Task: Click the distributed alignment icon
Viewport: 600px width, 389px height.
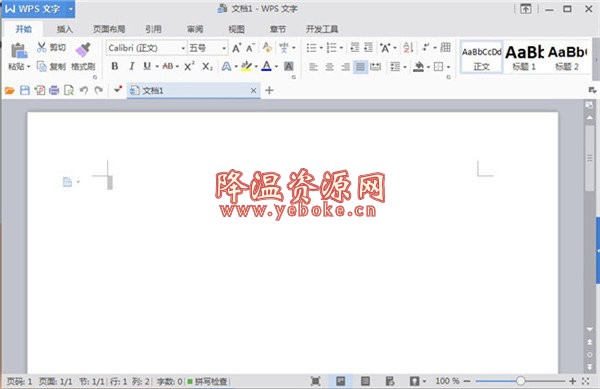Action: coord(375,67)
